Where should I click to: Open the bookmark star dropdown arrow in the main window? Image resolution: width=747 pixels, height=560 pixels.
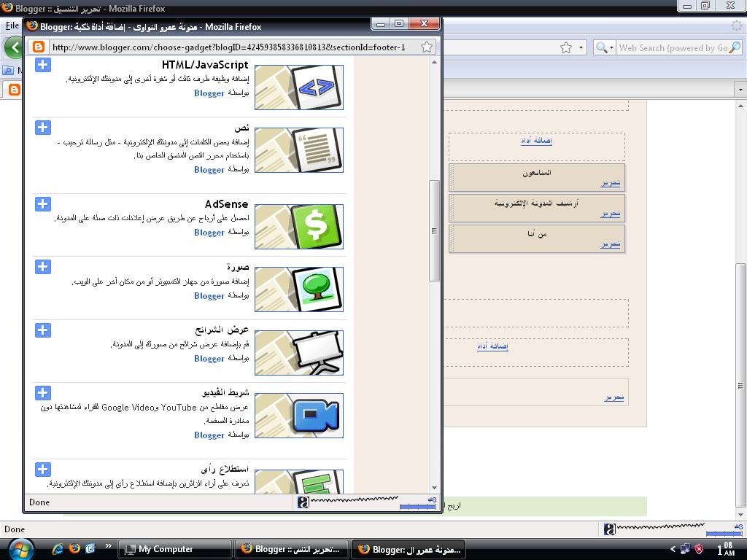click(581, 47)
